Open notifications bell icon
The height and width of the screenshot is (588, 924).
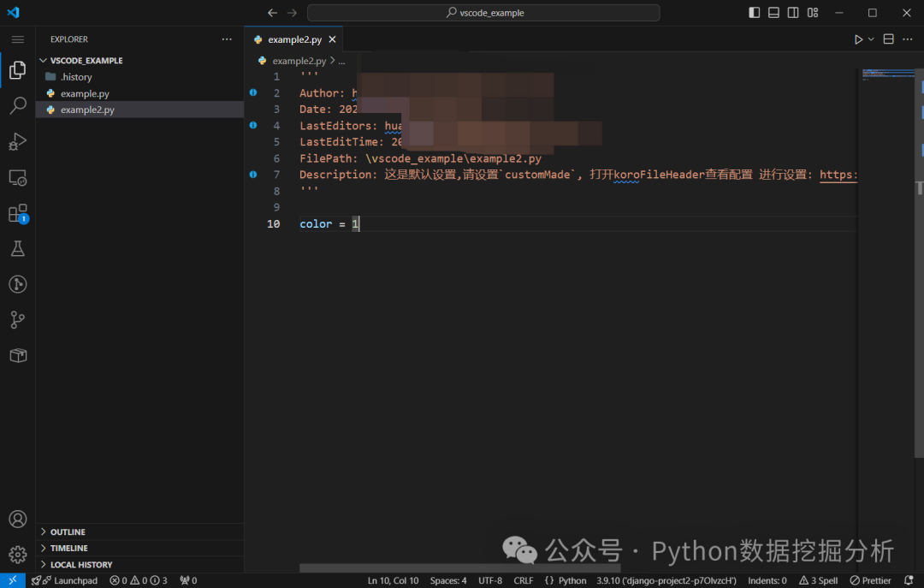point(909,580)
